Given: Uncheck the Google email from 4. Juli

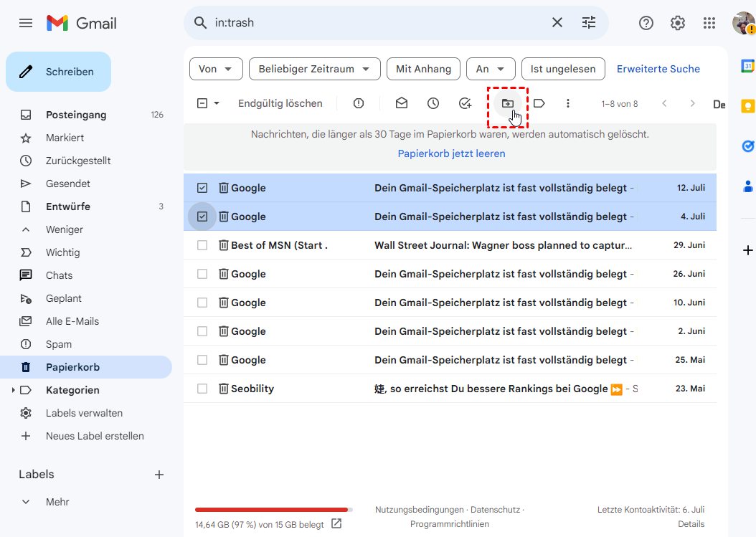Looking at the screenshot, I should [x=202, y=217].
